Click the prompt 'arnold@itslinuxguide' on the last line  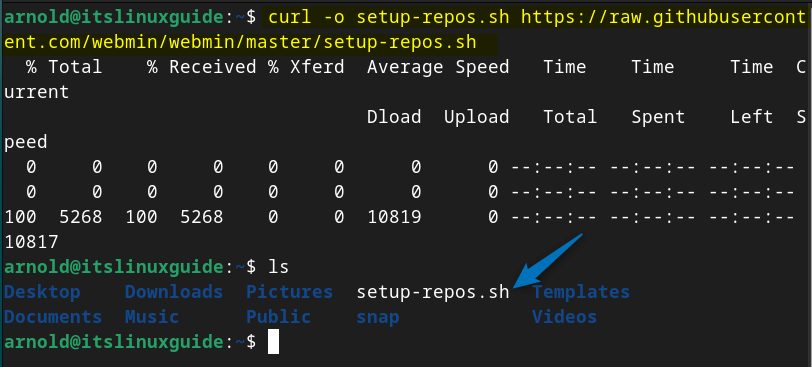point(114,343)
